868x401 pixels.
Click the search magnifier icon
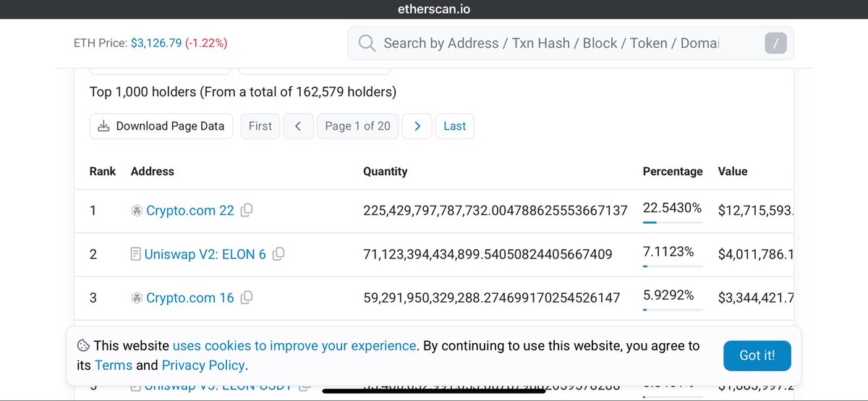point(367,43)
